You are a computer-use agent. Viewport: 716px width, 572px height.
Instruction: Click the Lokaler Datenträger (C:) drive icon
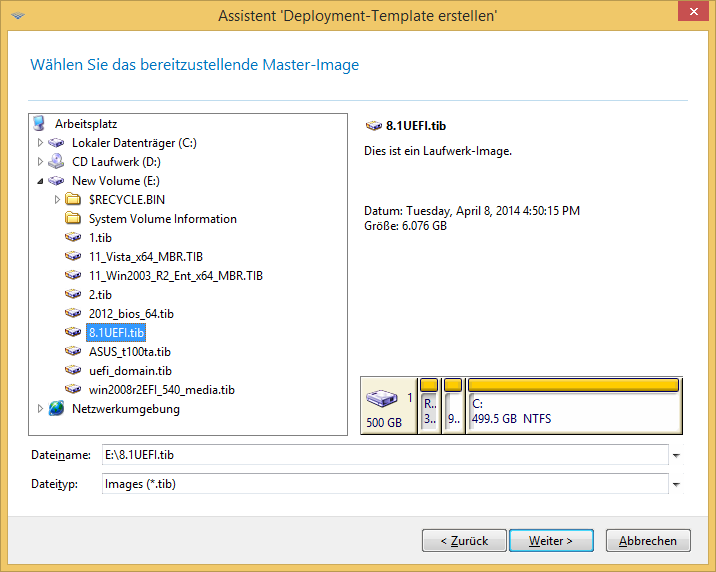point(56,143)
